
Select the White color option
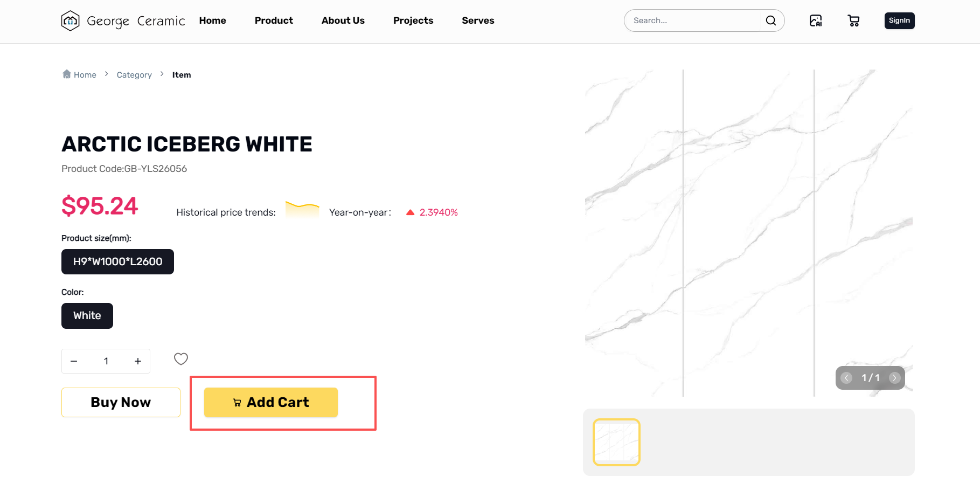click(87, 316)
